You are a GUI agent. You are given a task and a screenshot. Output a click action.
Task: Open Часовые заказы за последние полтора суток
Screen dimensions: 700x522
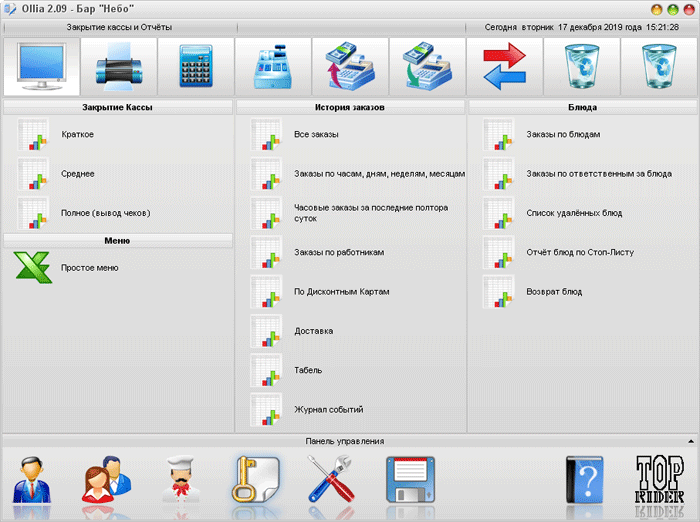[x=371, y=213]
